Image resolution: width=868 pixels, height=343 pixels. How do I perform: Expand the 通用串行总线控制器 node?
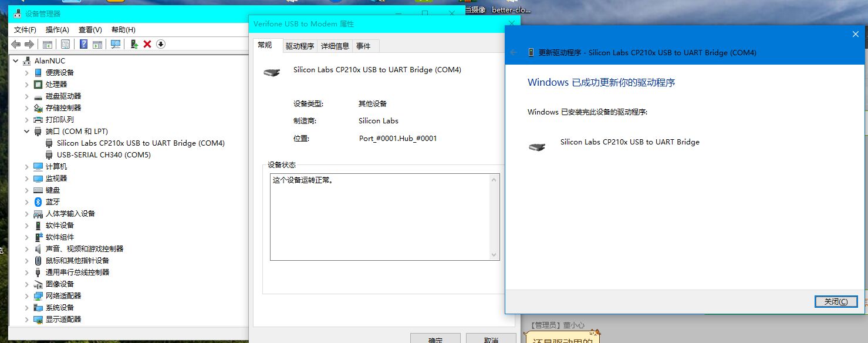pyautogui.click(x=26, y=272)
